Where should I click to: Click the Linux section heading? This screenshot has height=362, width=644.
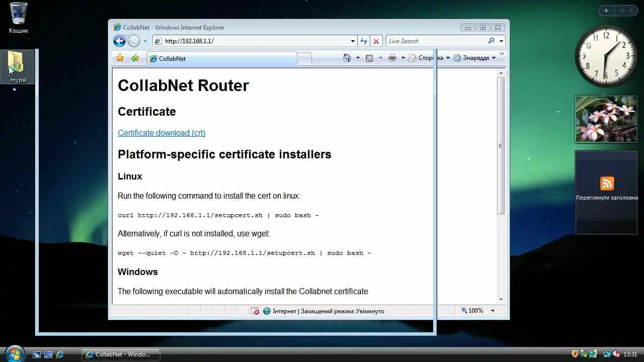(x=130, y=176)
